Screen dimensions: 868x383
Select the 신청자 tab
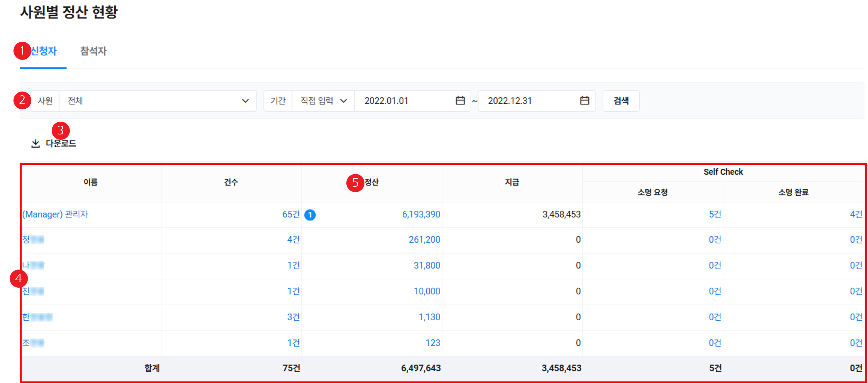tap(44, 51)
